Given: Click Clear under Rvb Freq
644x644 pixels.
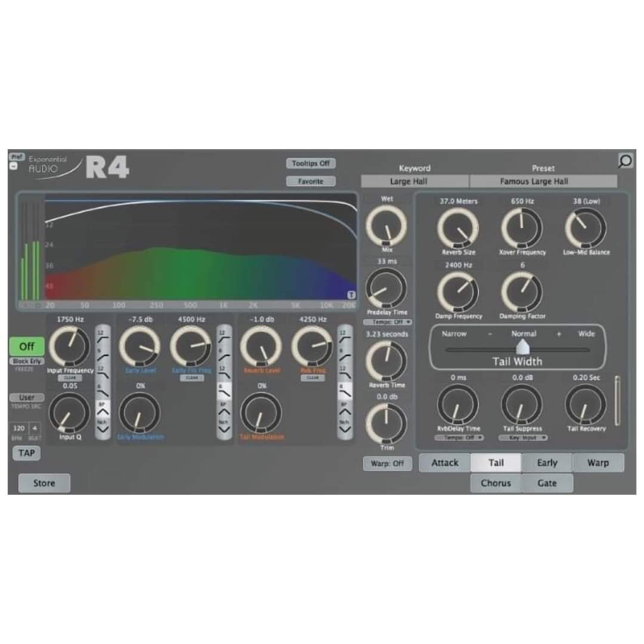Looking at the screenshot, I should 312,377.
